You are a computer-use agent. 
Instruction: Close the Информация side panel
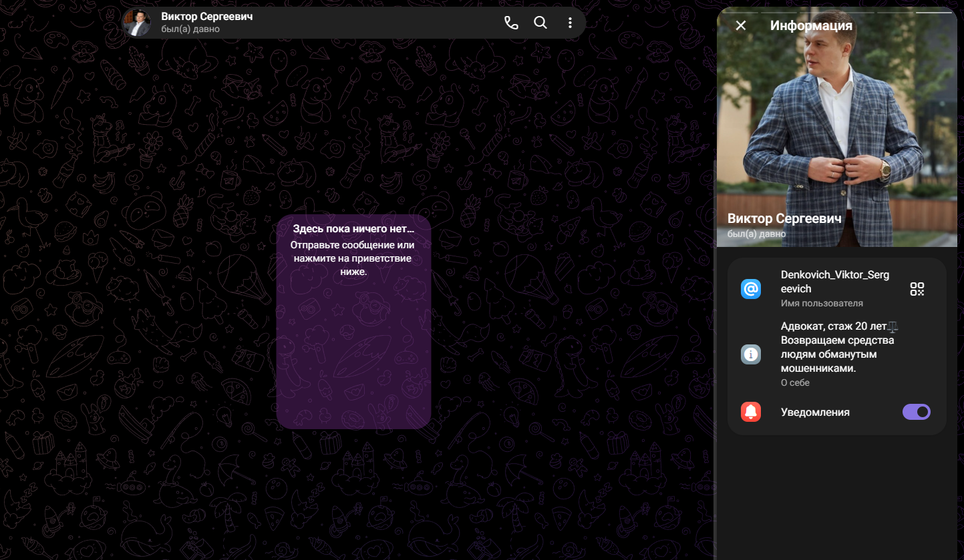pyautogui.click(x=740, y=25)
